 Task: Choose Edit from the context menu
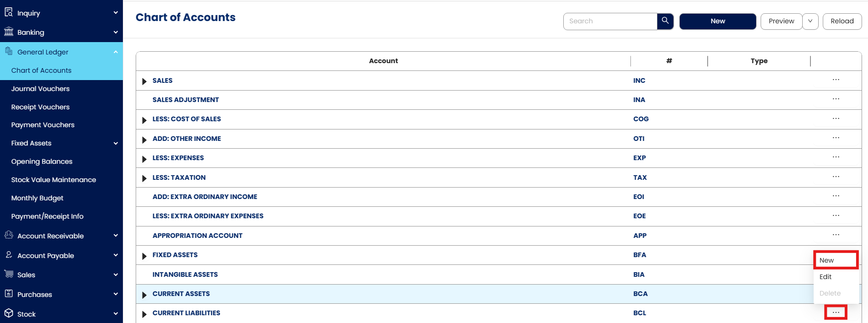tap(836, 277)
